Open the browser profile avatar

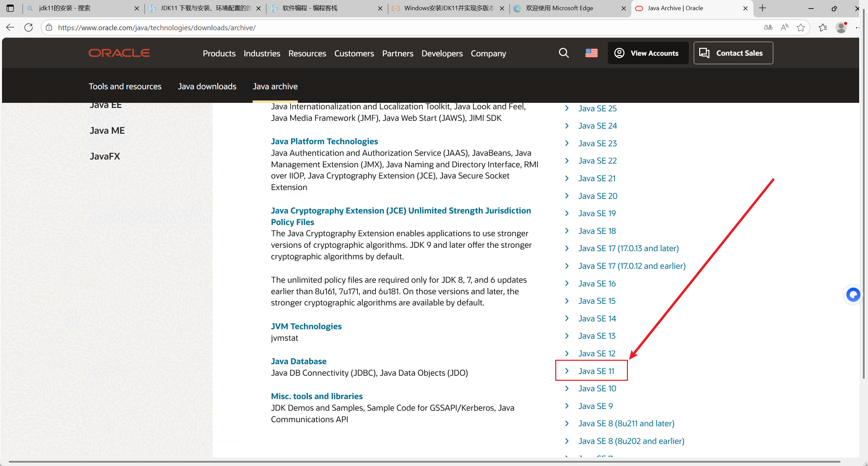841,27
